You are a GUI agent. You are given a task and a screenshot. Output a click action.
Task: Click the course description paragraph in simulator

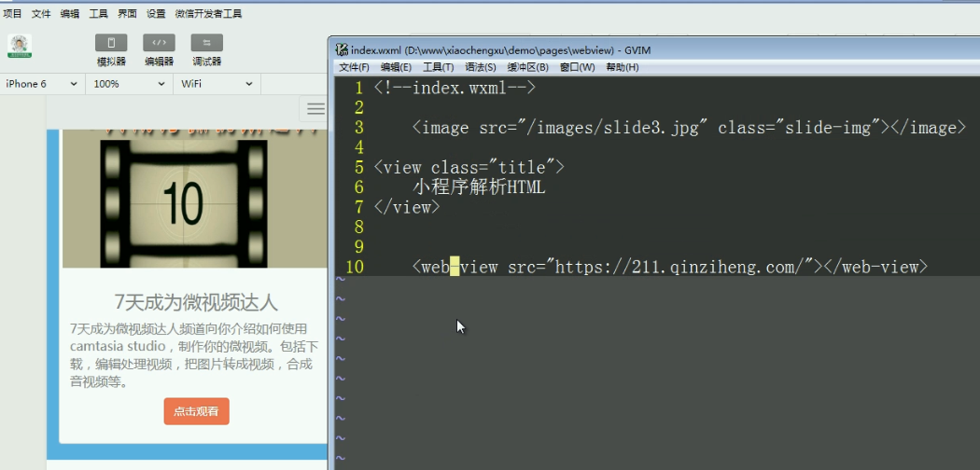[x=194, y=355]
